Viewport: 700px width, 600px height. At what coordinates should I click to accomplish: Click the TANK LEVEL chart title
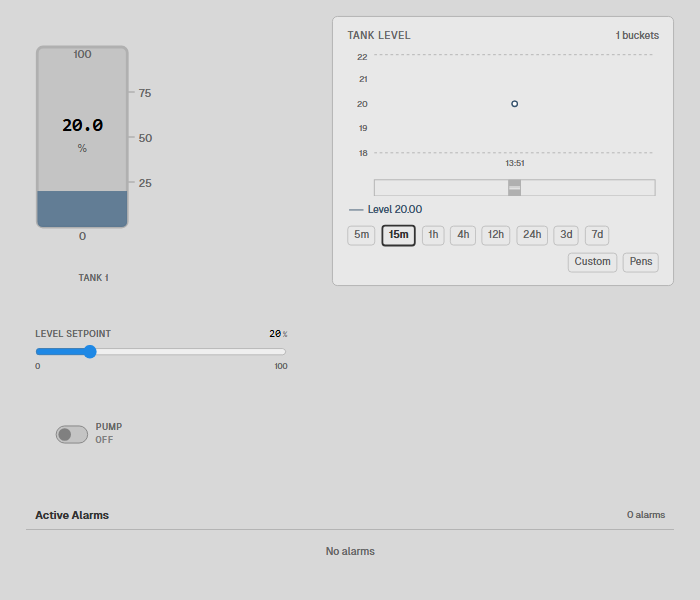point(379,35)
